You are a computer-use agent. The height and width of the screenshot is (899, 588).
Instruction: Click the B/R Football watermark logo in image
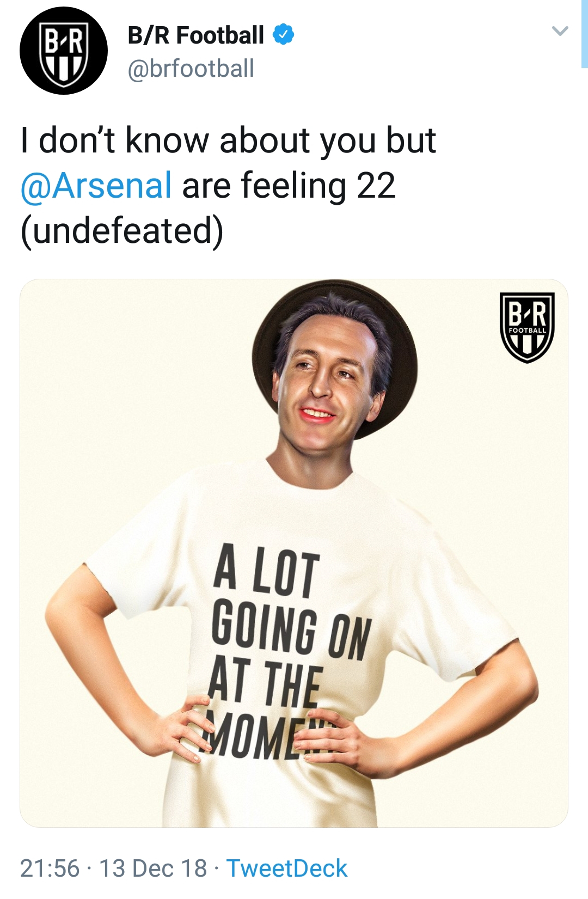point(527,328)
